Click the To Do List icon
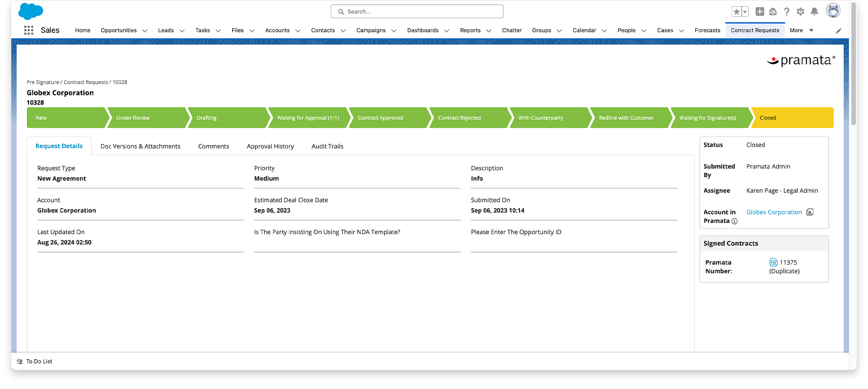This screenshot has width=868, height=389. [x=20, y=361]
